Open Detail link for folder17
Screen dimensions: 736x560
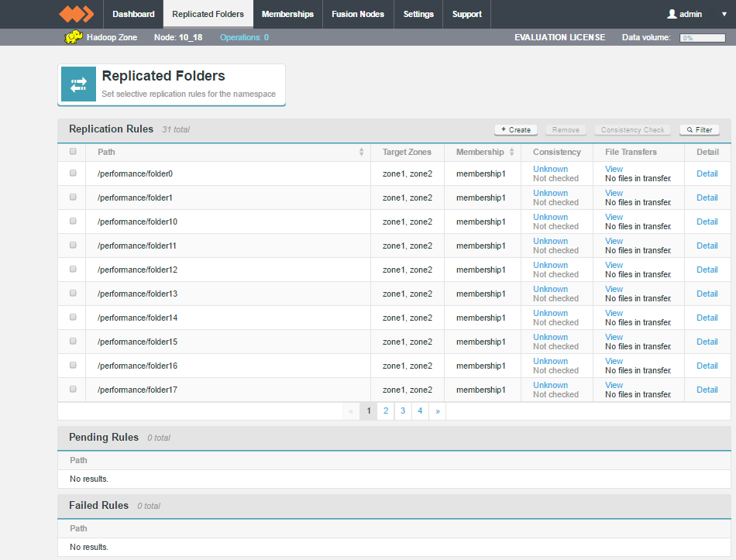(707, 390)
